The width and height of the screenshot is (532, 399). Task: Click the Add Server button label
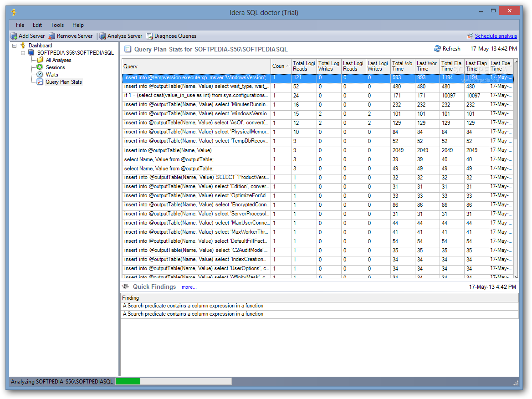pyautogui.click(x=31, y=36)
